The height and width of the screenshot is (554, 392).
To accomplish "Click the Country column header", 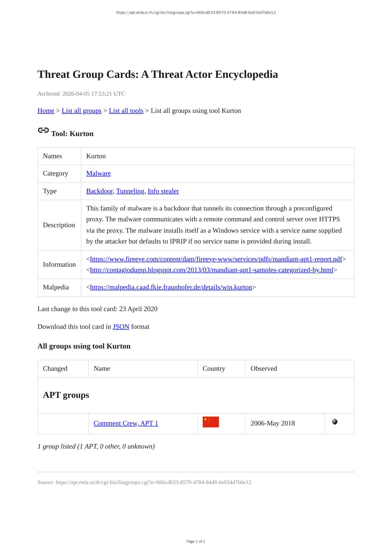I will pyautogui.click(x=214, y=368).
